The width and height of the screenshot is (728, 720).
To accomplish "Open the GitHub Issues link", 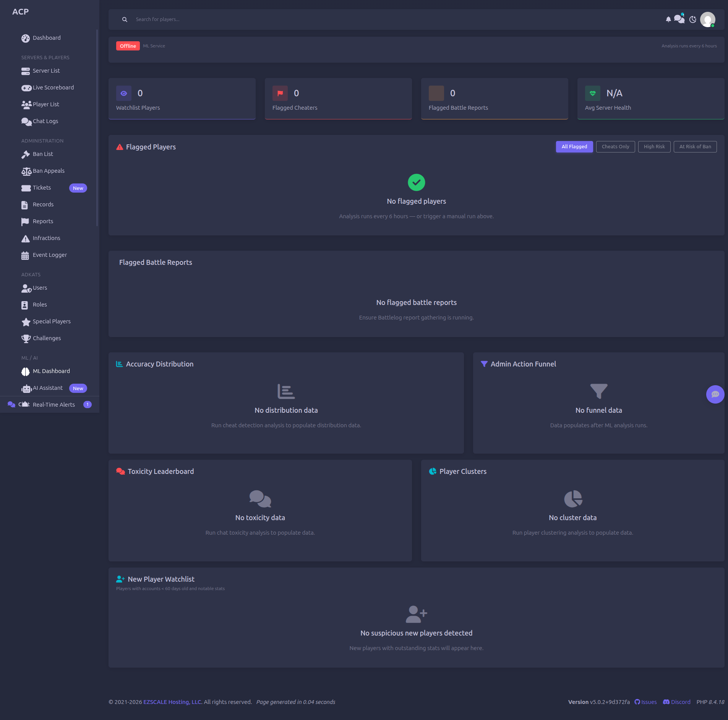I will point(645,702).
